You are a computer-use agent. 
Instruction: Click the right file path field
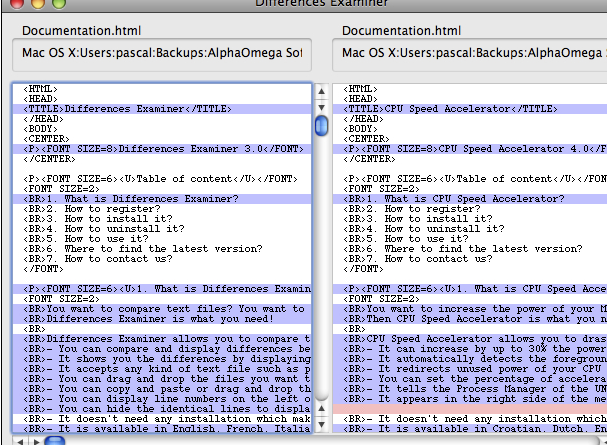click(x=470, y=55)
